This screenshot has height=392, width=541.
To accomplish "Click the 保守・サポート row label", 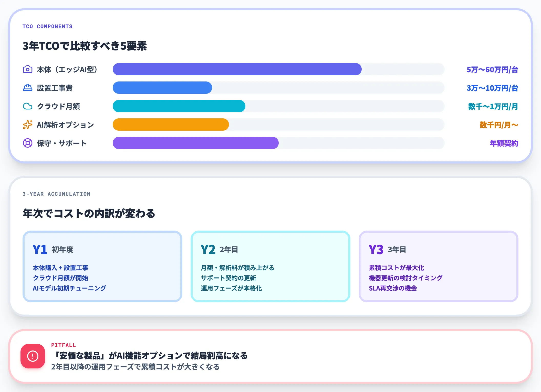I will tap(62, 143).
